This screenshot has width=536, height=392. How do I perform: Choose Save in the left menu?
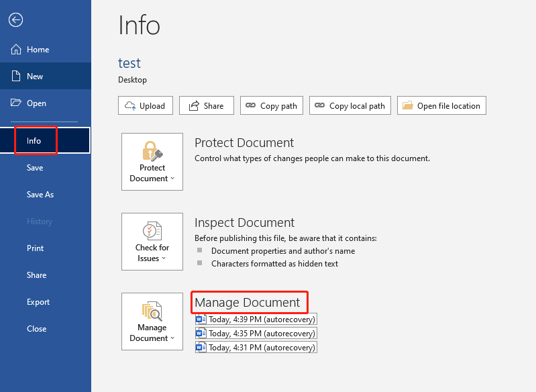click(x=35, y=168)
